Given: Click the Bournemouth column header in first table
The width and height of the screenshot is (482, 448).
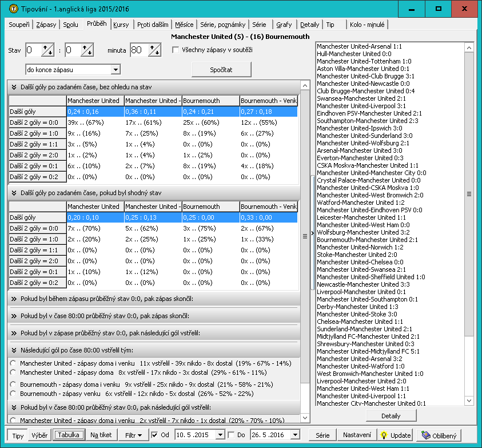Looking at the screenshot, I should pos(210,101).
